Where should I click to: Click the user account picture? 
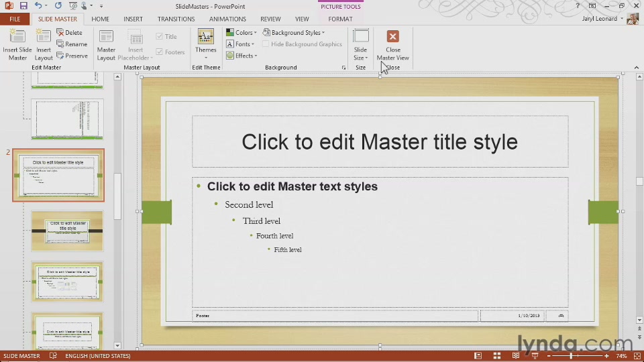[x=633, y=19]
